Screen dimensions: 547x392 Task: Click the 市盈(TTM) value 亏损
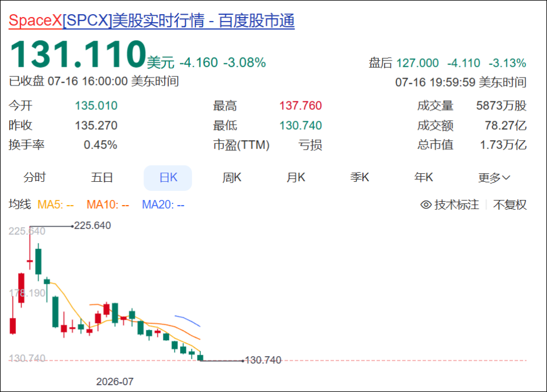[x=310, y=145]
